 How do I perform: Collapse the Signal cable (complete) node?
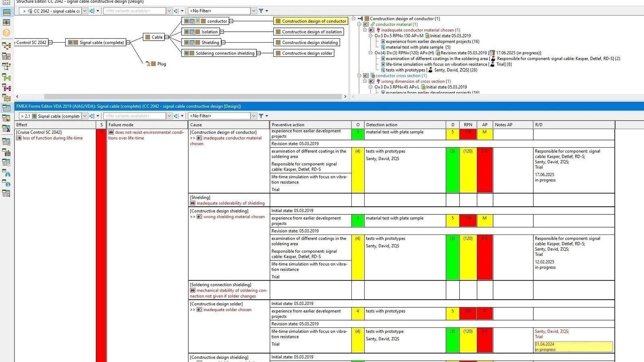(128, 42)
